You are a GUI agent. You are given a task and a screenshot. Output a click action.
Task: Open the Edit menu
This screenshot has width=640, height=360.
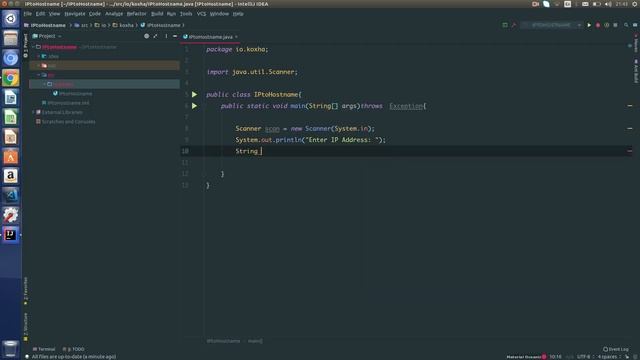pyautogui.click(x=40, y=14)
